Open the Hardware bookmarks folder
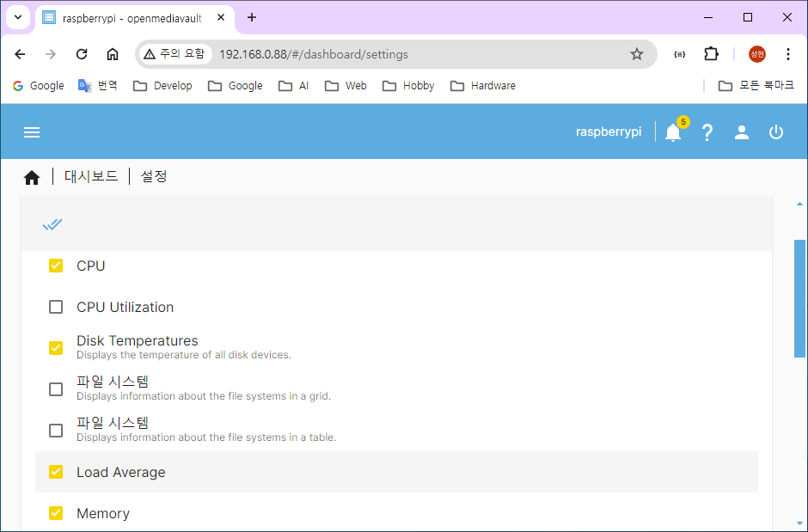Screen dimensions: 808x532 [482, 85]
